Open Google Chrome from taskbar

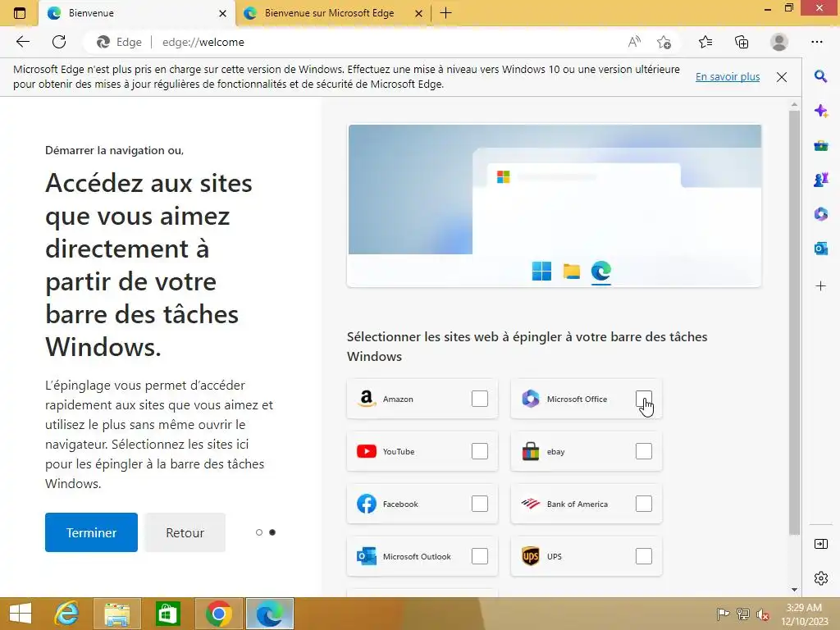coord(218,614)
